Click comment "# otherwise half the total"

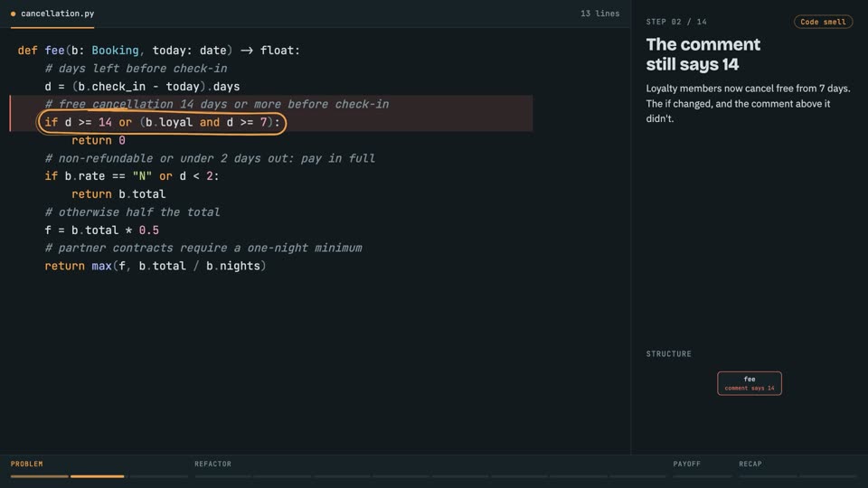(x=132, y=211)
